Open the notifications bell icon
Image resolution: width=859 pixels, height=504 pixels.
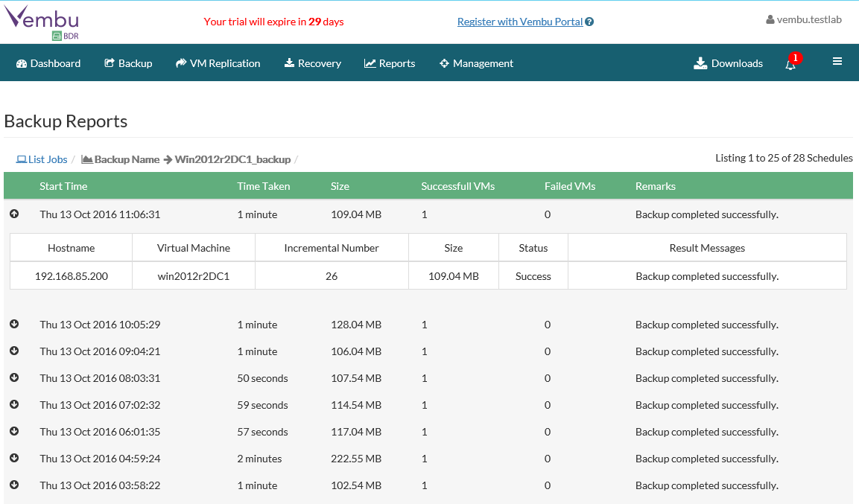click(x=790, y=64)
